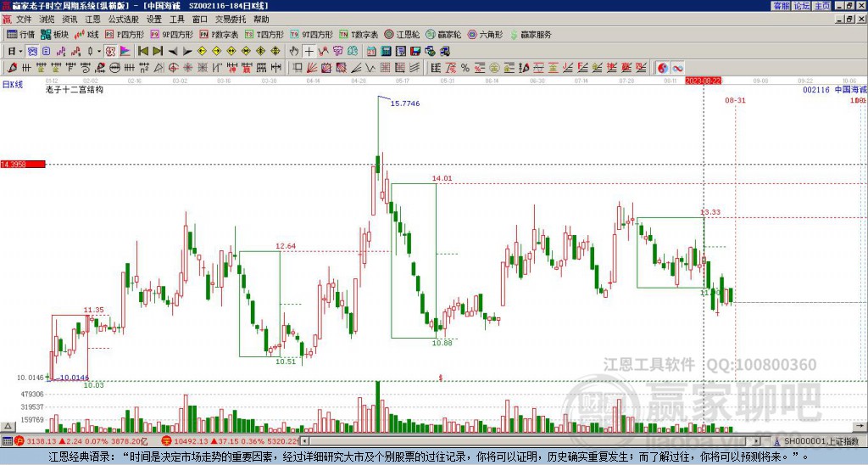Open the P四方形 tool
Image resolution: width=868 pixels, height=465 pixels.
pos(125,34)
